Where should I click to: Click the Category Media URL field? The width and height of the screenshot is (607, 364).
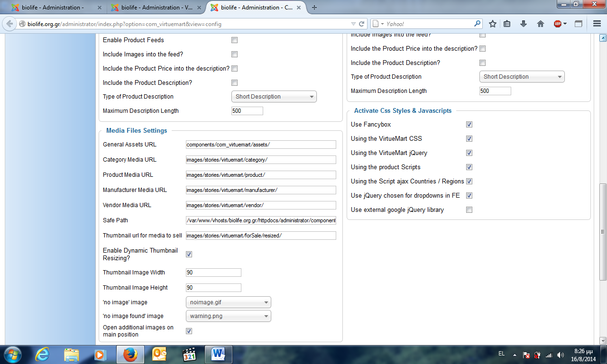pos(261,160)
